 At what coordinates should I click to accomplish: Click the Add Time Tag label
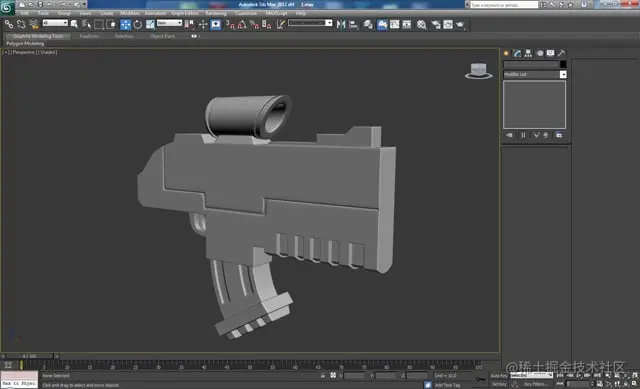(447, 385)
